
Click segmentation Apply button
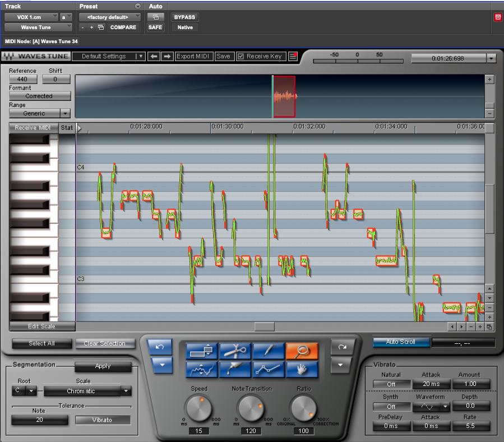tap(103, 366)
